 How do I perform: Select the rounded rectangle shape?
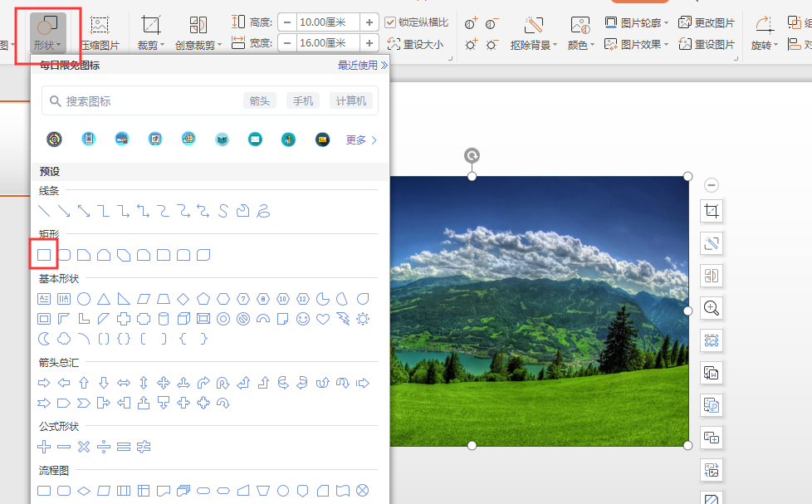tap(64, 255)
